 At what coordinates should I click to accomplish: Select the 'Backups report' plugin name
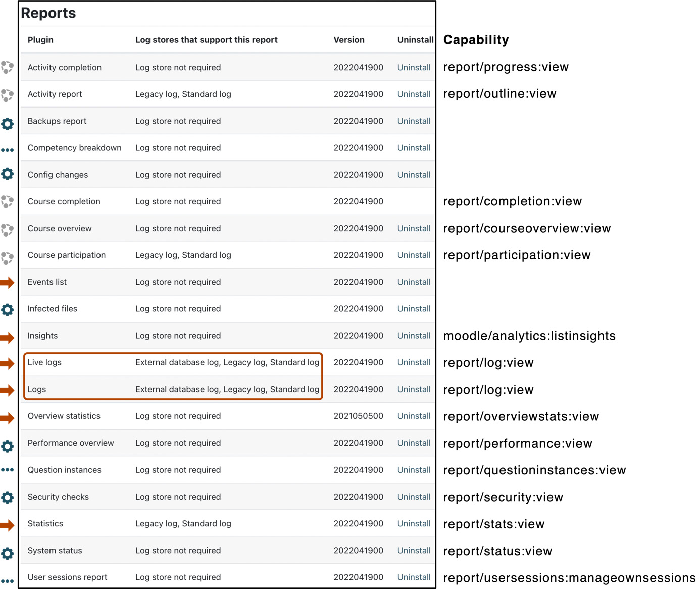click(57, 121)
